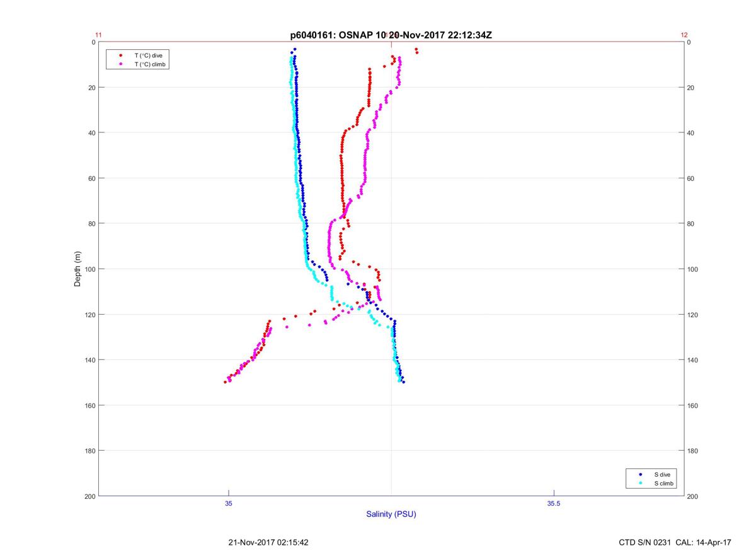This screenshot has height=558, width=756.
Task: Click the left axis 140 depth tick
Action: (90, 360)
